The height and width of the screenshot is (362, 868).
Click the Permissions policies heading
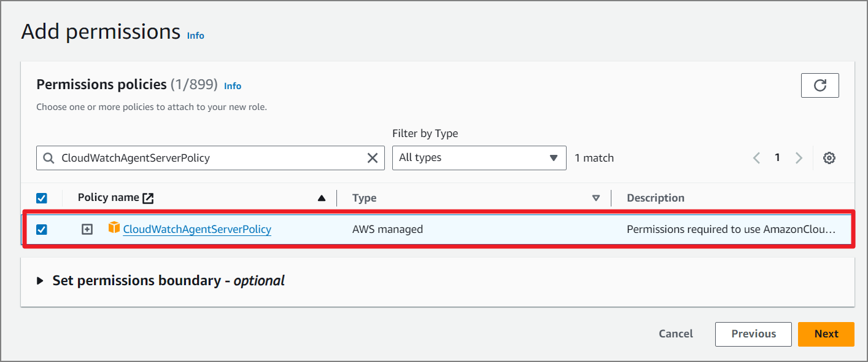tap(102, 84)
